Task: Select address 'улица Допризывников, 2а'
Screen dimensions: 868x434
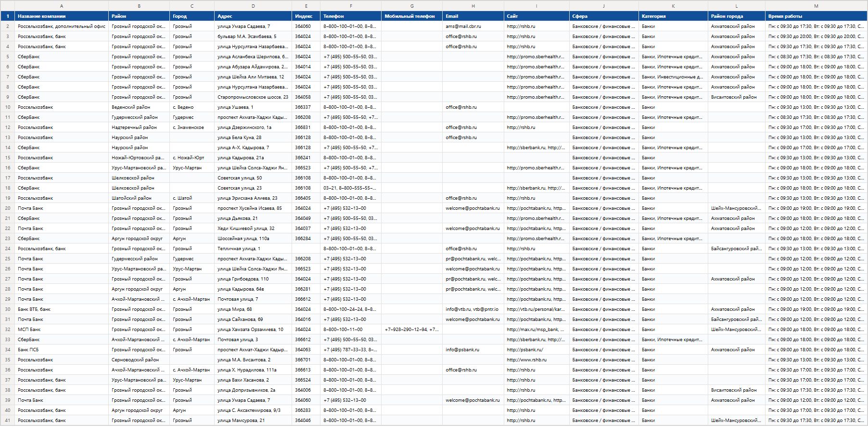Action: [x=253, y=390]
